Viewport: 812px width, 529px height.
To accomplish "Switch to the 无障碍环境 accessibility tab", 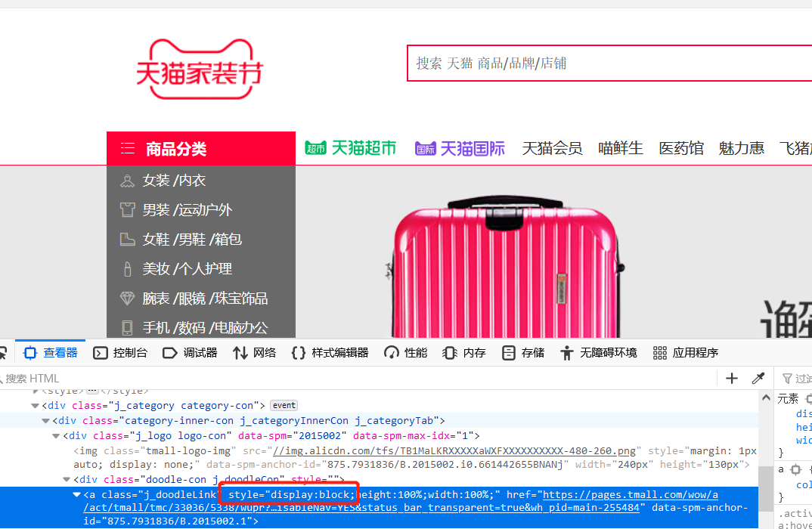I will pyautogui.click(x=599, y=353).
